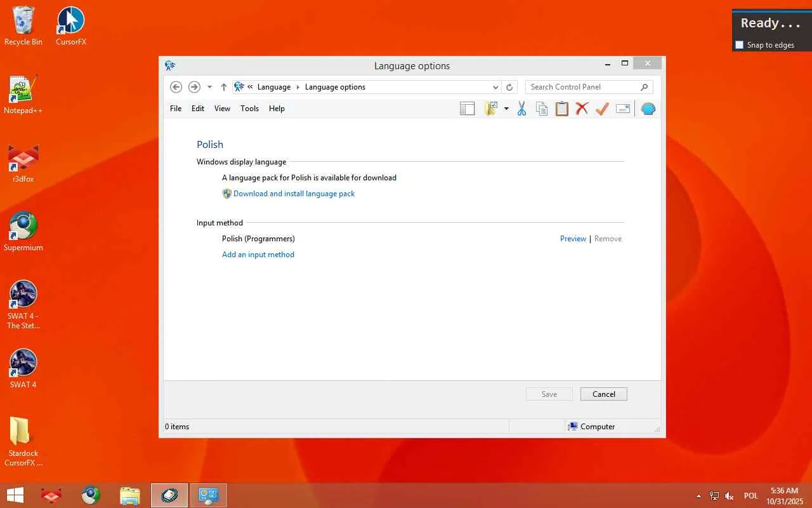Open the Edit menu

(198, 109)
